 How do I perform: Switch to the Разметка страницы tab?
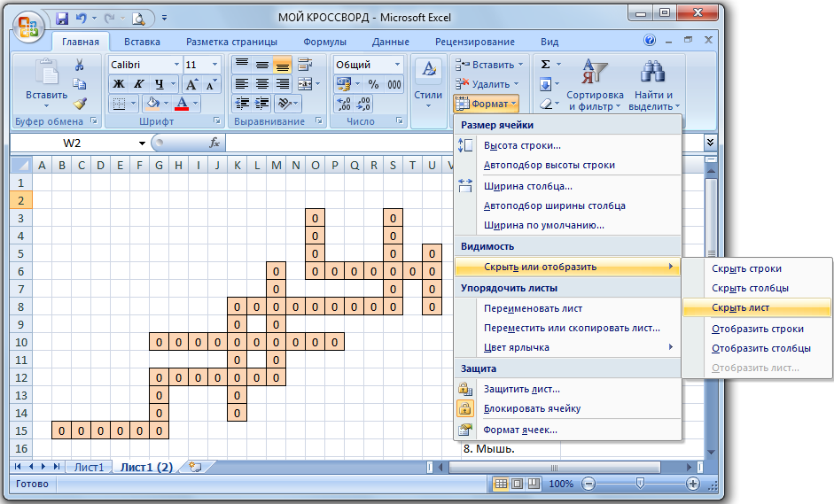[231, 42]
